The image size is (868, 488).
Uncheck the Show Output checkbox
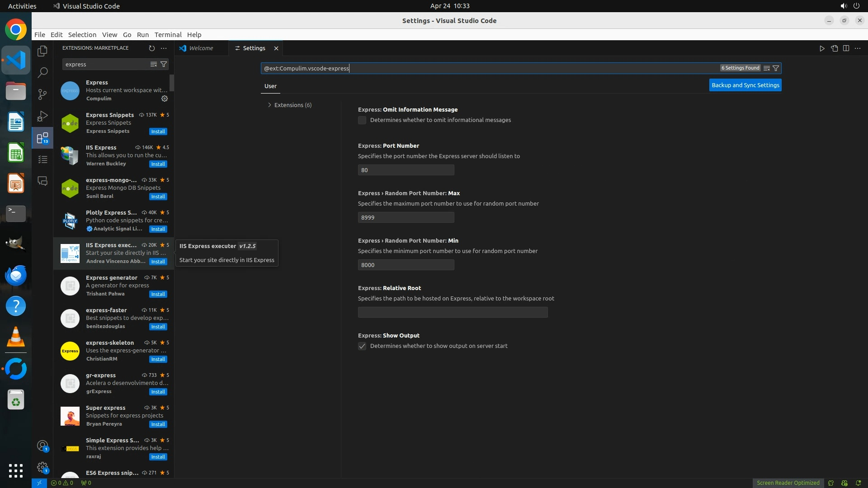tap(362, 346)
